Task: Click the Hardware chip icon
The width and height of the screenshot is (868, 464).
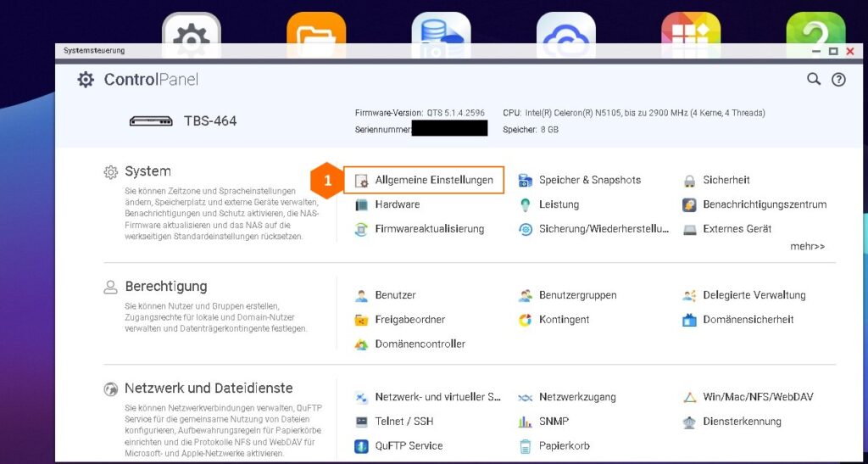Action: [x=361, y=205]
